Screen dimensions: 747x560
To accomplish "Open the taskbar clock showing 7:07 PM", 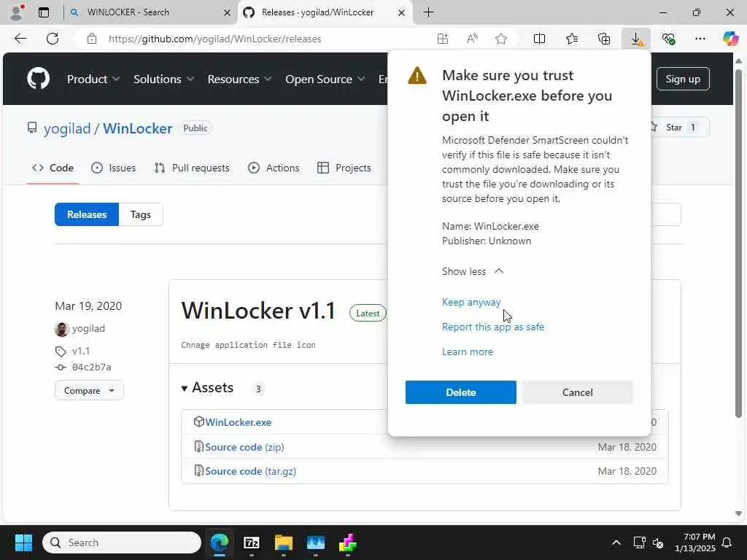I will (x=695, y=542).
